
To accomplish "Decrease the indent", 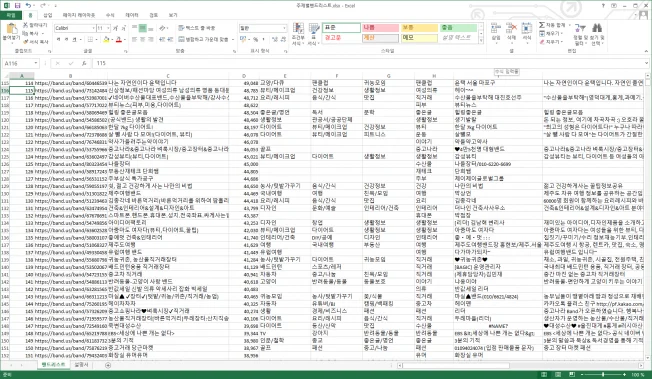I will [162, 40].
